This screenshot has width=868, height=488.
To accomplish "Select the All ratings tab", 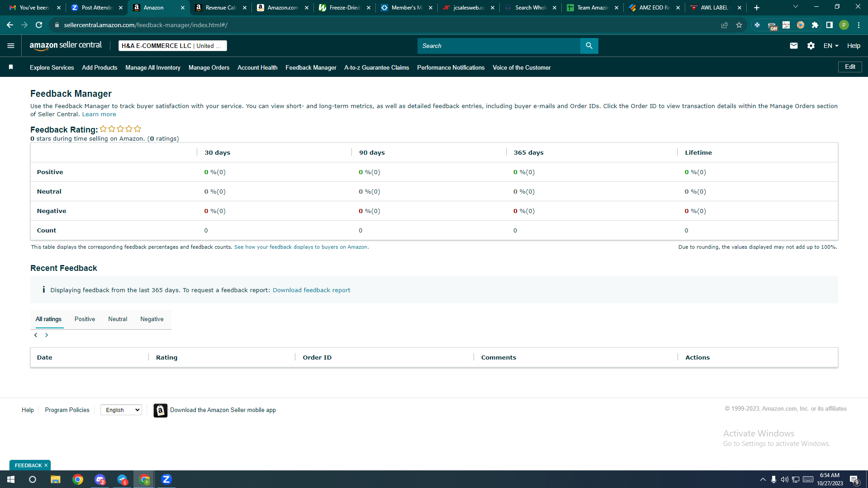I will 48,319.
